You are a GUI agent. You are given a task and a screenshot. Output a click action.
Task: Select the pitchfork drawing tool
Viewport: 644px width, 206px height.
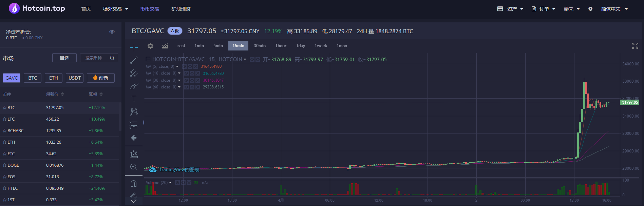[134, 73]
